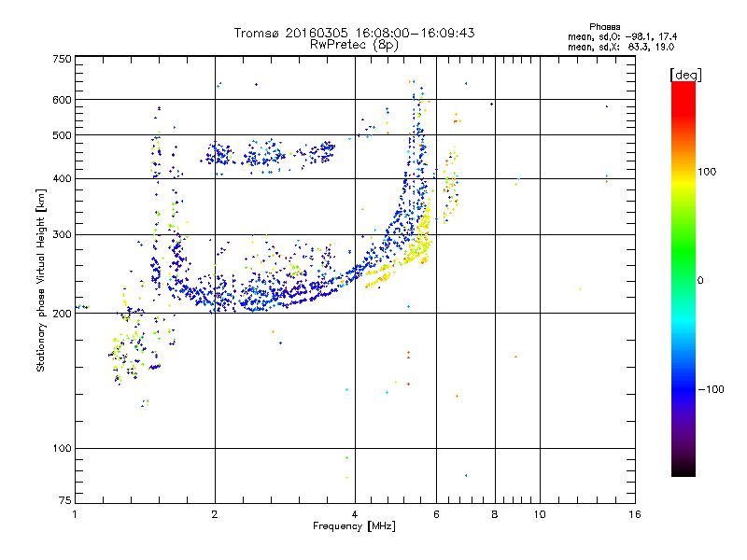Click the '0' colorbar tick label
The width and height of the screenshot is (747, 560).
pyautogui.click(x=700, y=281)
